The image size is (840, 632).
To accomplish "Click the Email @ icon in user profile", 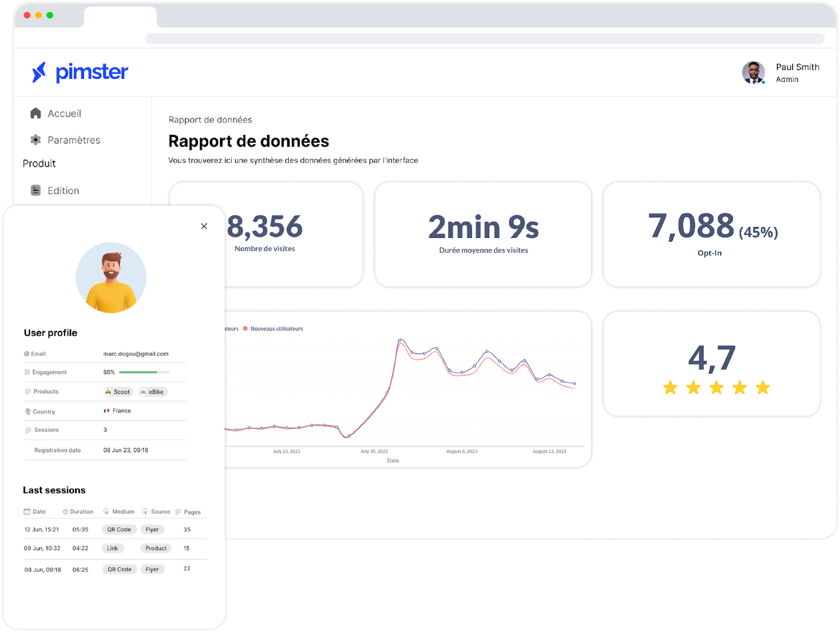I will tap(27, 353).
